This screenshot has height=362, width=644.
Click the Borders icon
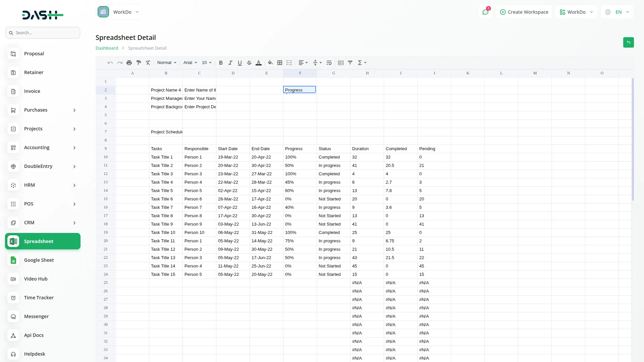[280, 63]
